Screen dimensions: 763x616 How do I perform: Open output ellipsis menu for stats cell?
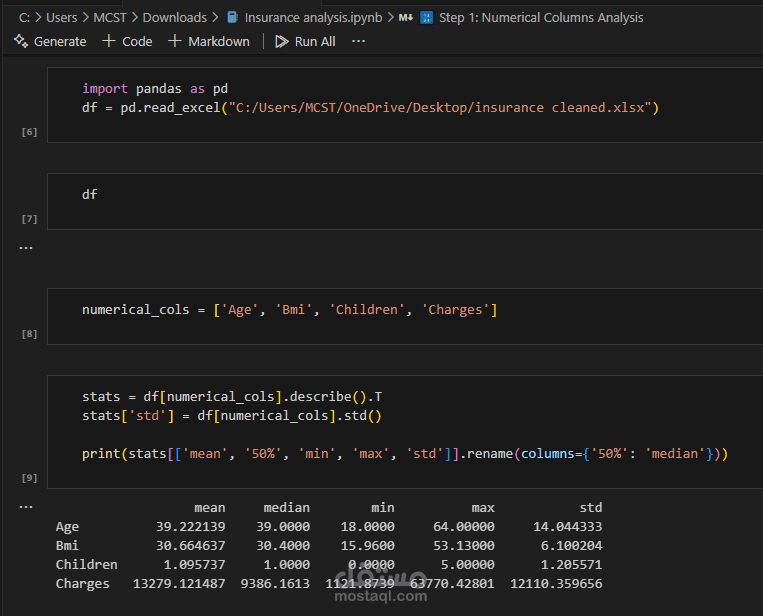pyautogui.click(x=26, y=507)
